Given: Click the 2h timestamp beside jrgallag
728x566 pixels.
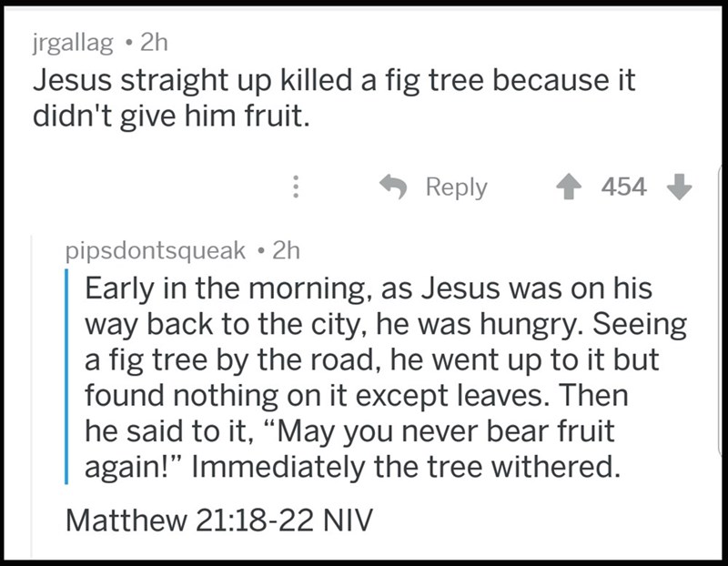Looking at the screenshot, I should coord(155,43).
